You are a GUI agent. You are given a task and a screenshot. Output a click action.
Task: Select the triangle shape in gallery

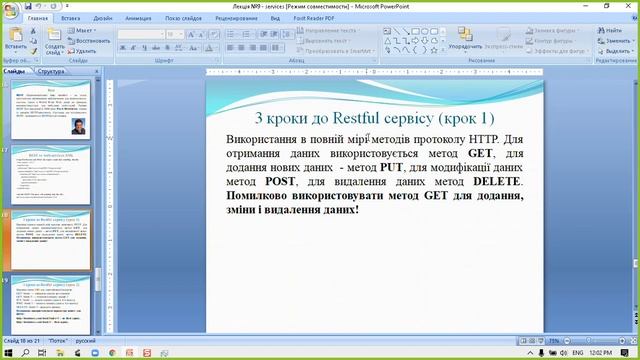[387, 41]
